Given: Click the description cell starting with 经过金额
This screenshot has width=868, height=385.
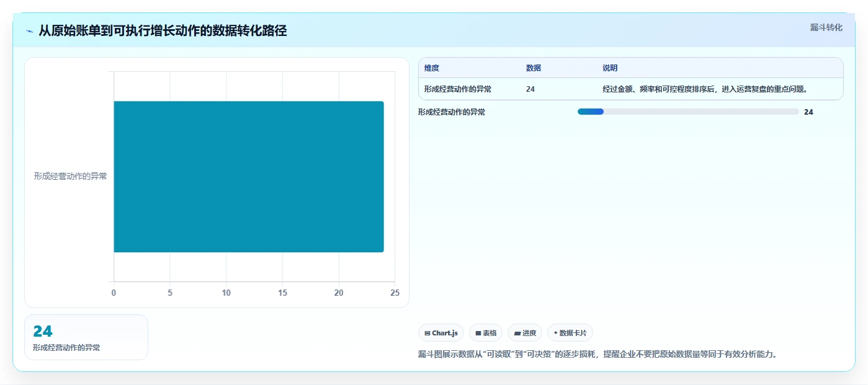Looking at the screenshot, I should (705, 89).
